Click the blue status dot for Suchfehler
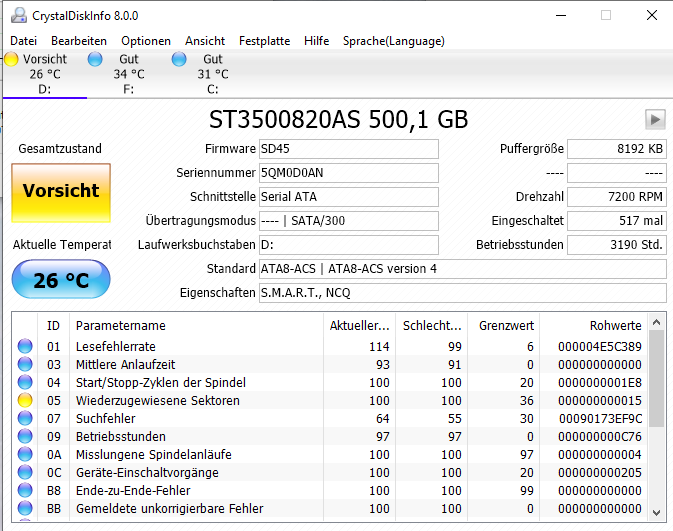Image resolution: width=673 pixels, height=531 pixels. tap(25, 418)
